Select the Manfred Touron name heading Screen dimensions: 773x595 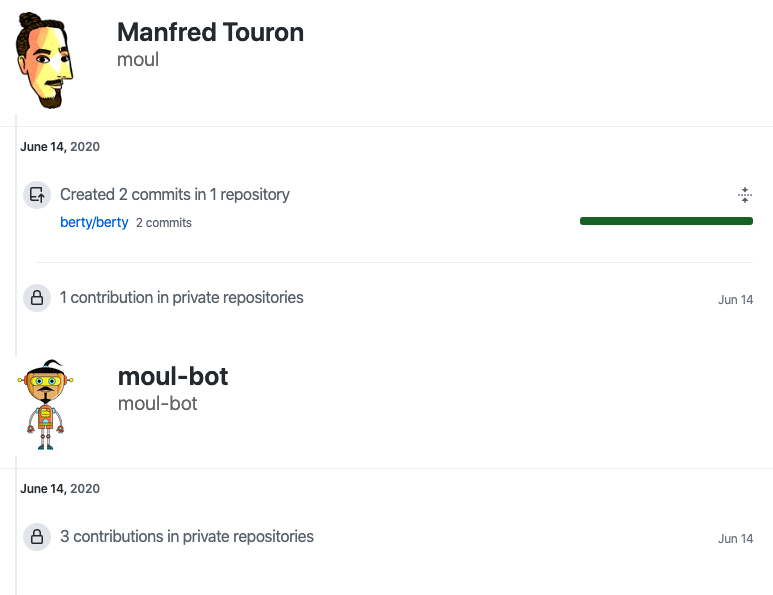pyautogui.click(x=210, y=32)
